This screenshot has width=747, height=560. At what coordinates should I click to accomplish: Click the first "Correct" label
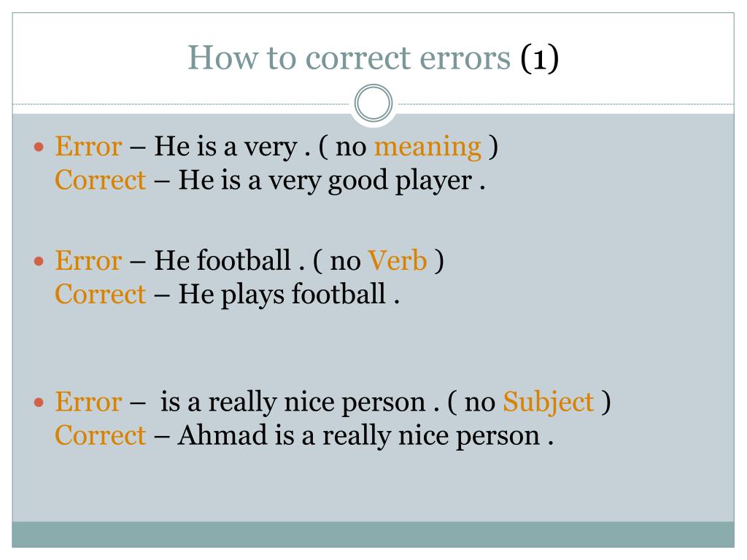point(100,181)
